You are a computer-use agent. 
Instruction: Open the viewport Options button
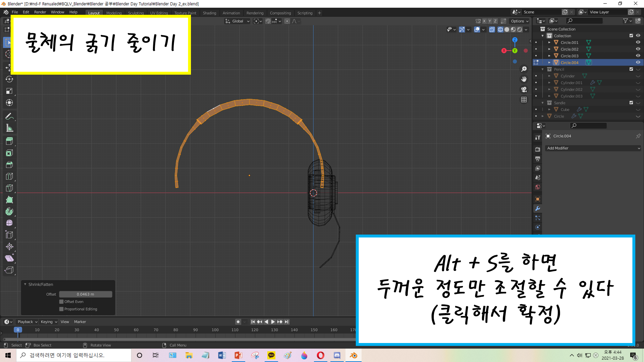519,21
